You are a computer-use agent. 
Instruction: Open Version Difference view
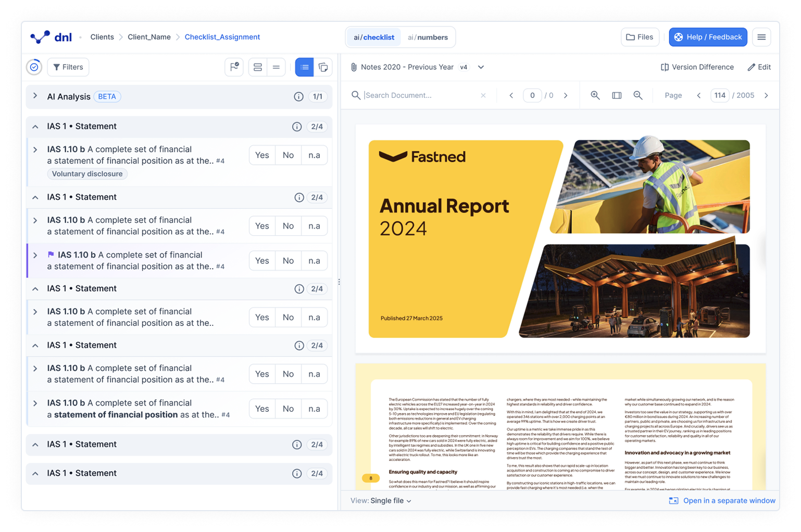pyautogui.click(x=697, y=67)
